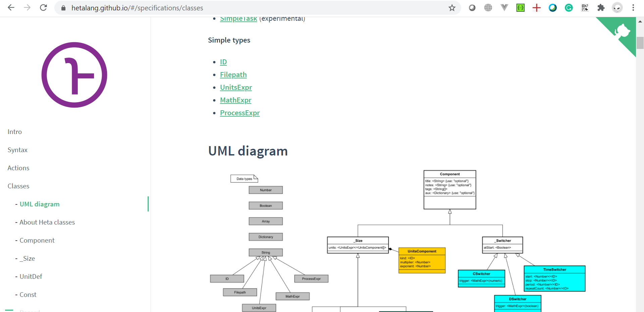The image size is (644, 312).
Task: Open the About Heta classes link
Action: pos(47,222)
